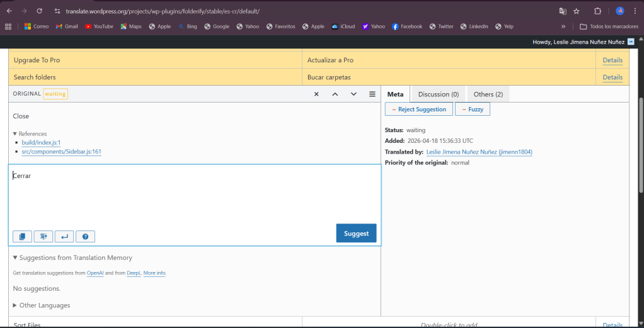
Task: Switch to the Discussion (0) tab
Action: point(438,94)
